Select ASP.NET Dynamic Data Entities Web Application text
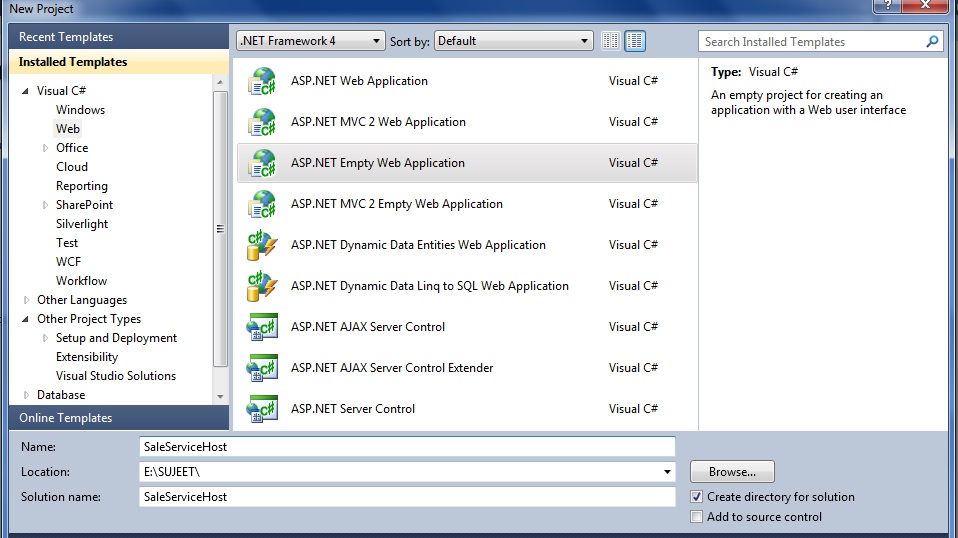Image resolution: width=958 pixels, height=538 pixels. pyautogui.click(x=418, y=245)
